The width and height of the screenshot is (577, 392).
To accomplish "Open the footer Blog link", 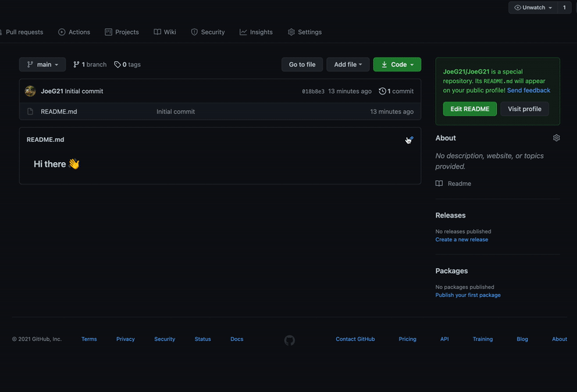I will (x=522, y=339).
